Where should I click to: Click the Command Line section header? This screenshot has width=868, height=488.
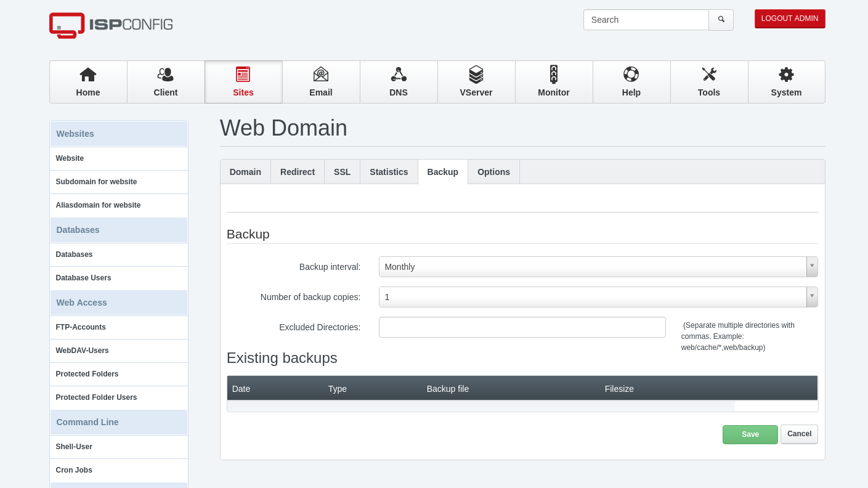click(119, 422)
